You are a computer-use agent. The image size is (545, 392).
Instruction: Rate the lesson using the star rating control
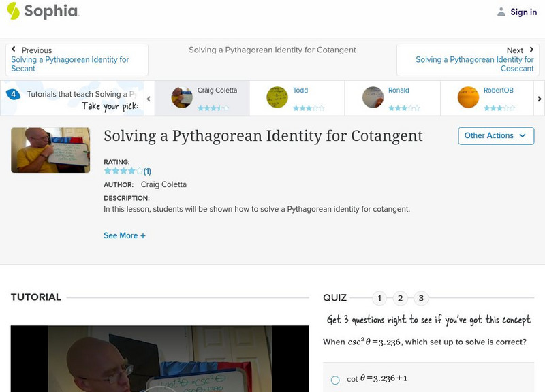(x=123, y=170)
